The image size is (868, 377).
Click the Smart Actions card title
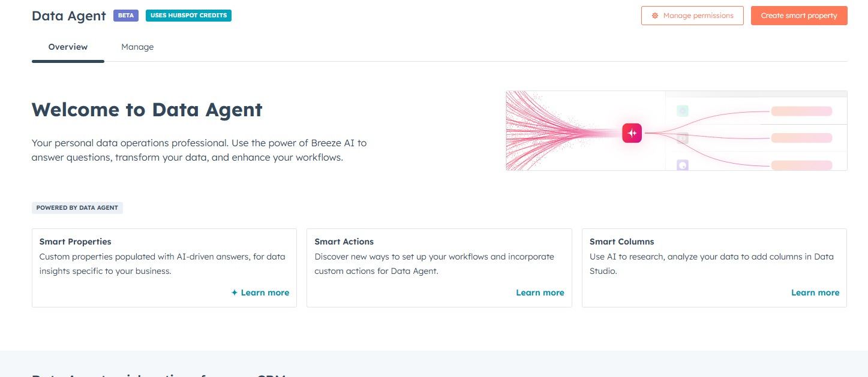[x=344, y=242]
